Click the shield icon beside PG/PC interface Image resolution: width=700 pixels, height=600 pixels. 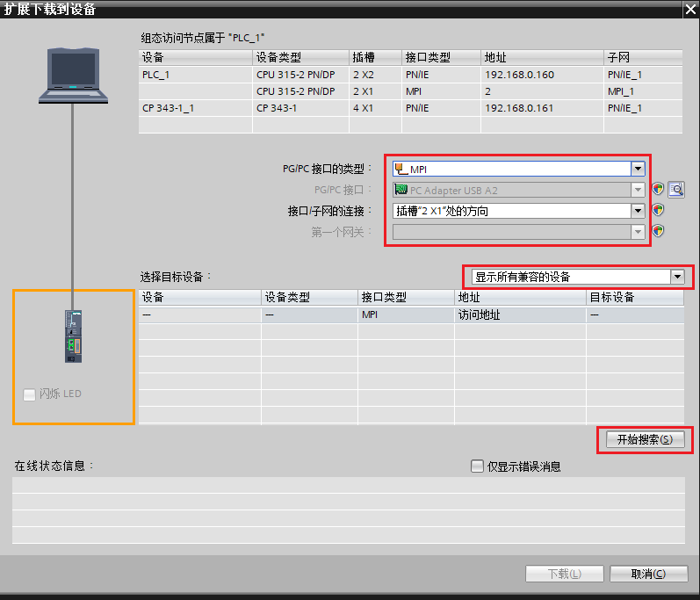click(658, 189)
